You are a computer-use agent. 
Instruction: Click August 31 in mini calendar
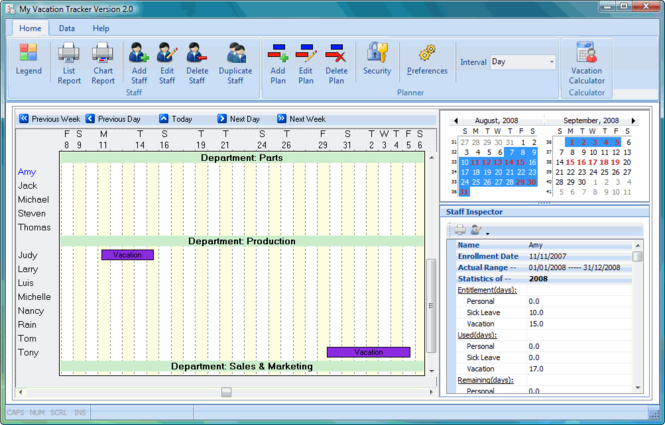pos(464,192)
